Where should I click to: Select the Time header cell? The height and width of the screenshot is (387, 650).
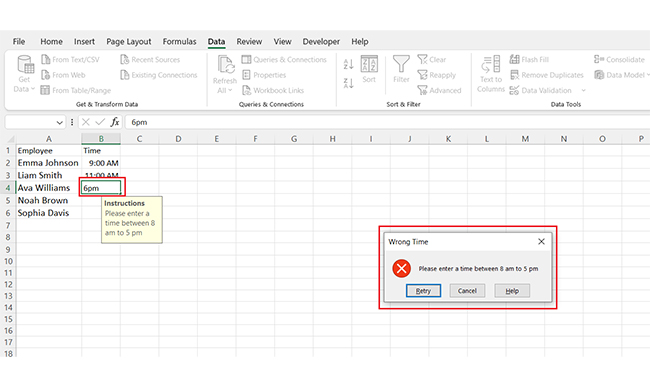[101, 150]
